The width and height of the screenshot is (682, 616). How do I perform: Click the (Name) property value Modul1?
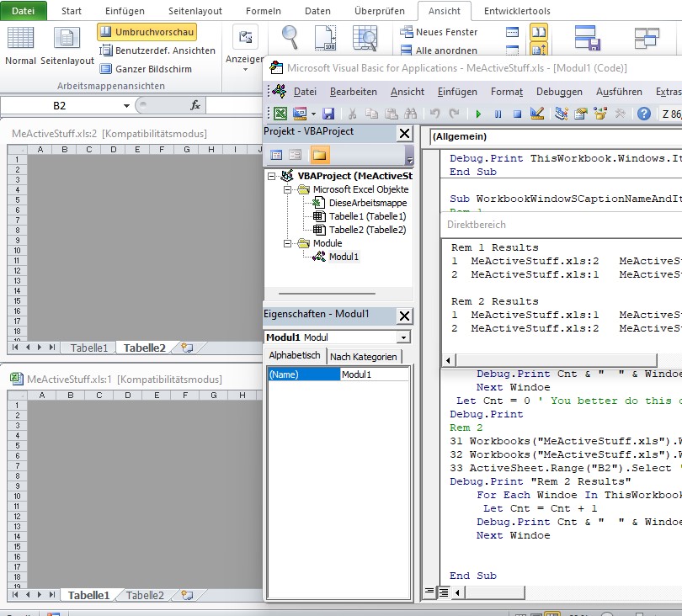click(374, 374)
